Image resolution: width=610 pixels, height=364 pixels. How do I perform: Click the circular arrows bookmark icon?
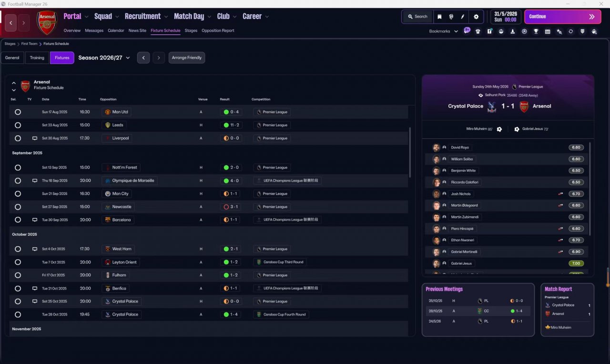pyautogui.click(x=570, y=31)
